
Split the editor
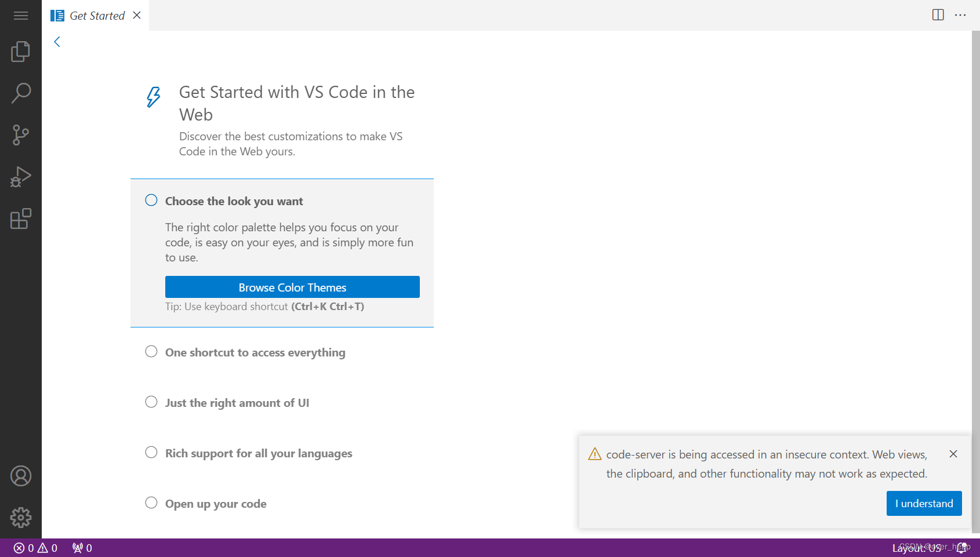click(937, 15)
